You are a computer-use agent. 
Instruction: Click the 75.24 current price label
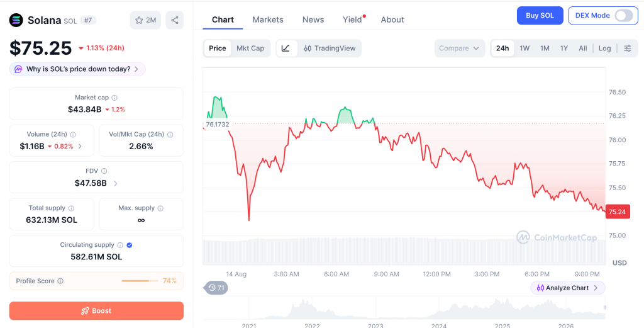[618, 212]
